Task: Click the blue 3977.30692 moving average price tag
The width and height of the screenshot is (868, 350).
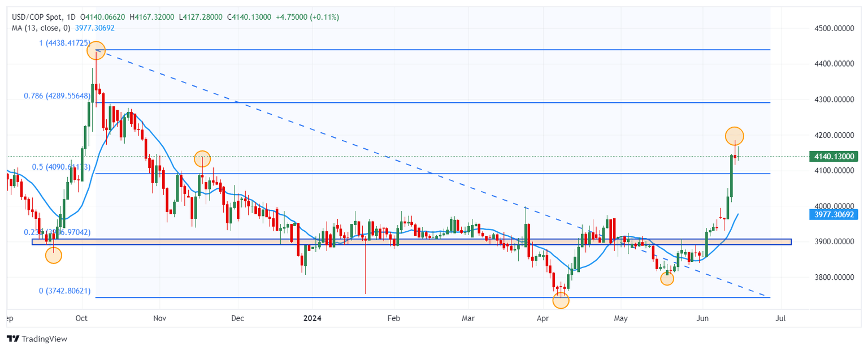Action: (833, 214)
